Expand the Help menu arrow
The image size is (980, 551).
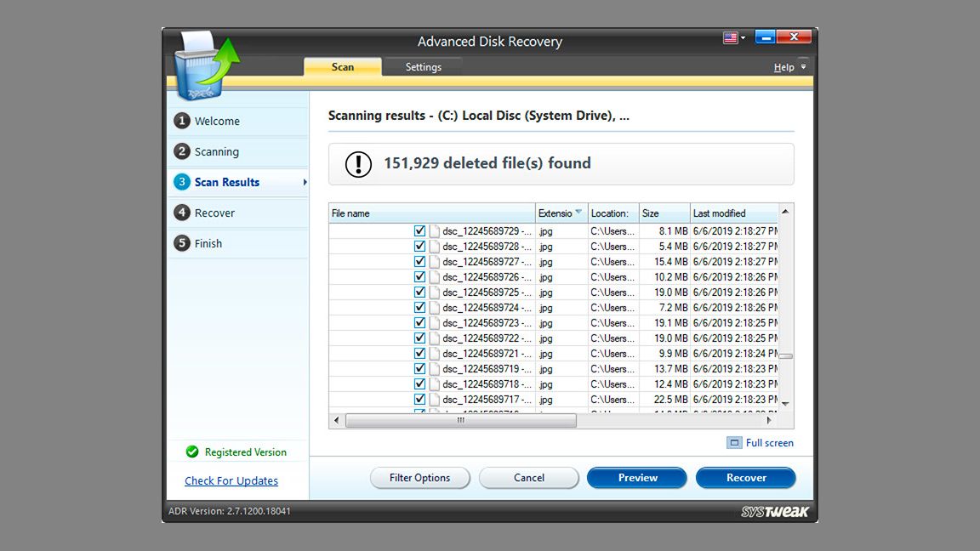803,67
